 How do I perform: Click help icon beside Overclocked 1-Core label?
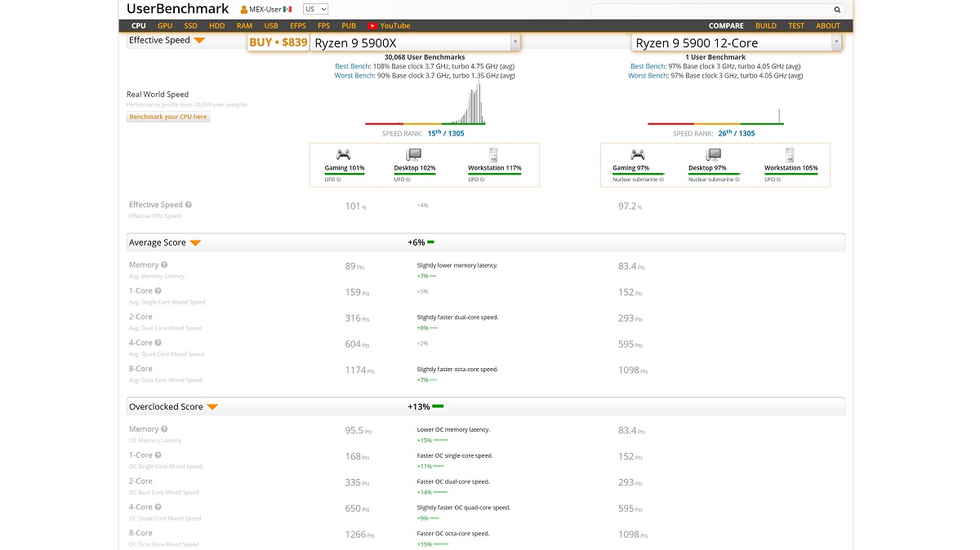point(158,455)
